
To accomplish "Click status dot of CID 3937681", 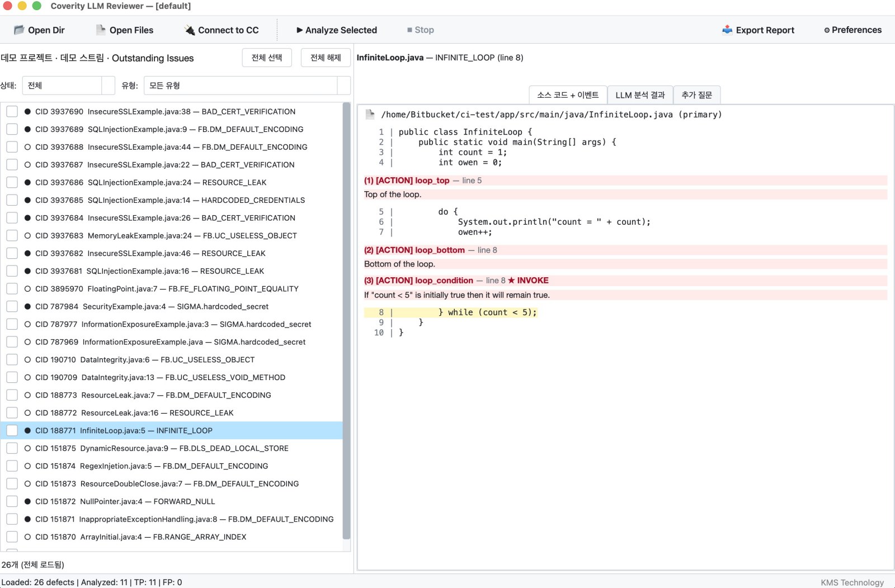I will click(x=27, y=271).
